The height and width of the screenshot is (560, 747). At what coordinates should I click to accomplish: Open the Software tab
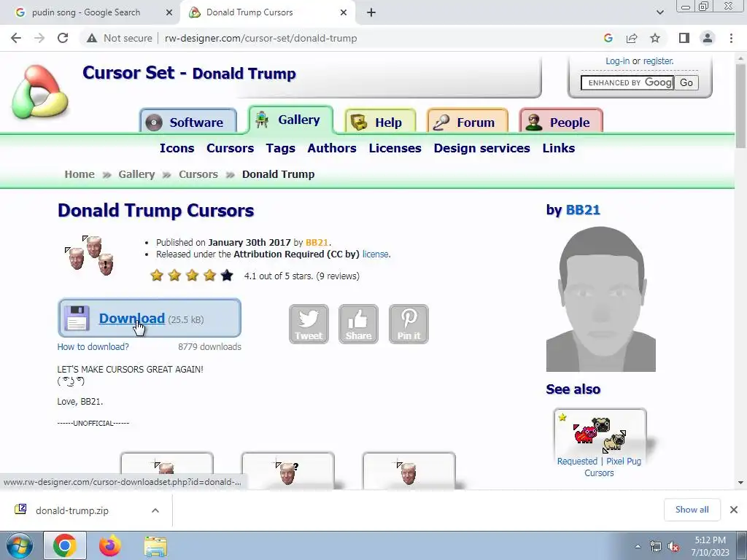(x=188, y=122)
